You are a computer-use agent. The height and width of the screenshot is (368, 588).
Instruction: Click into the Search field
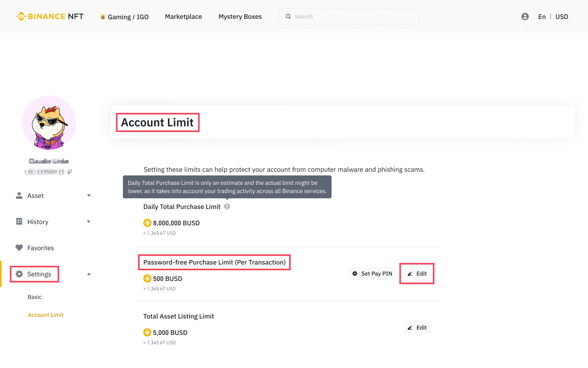348,16
